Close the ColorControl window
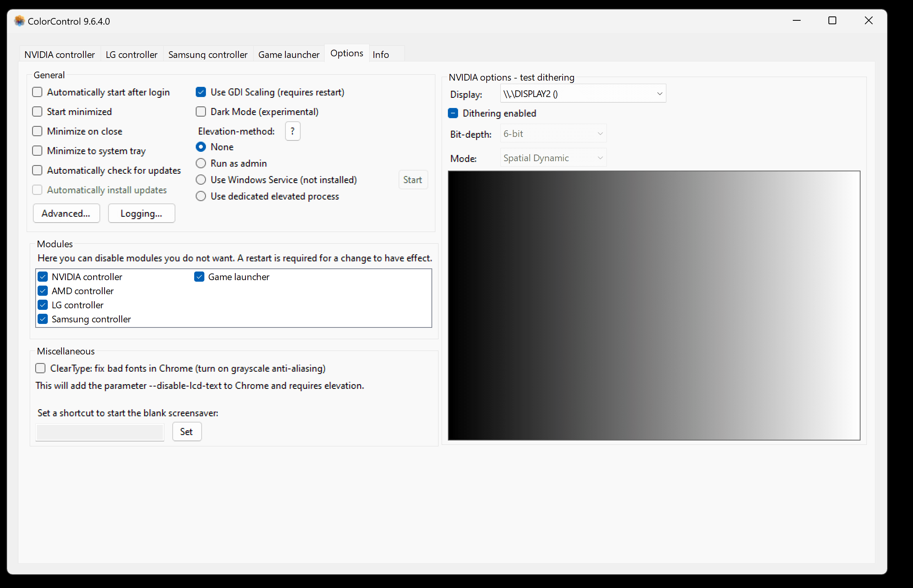Image resolution: width=913 pixels, height=588 pixels. pos(869,21)
